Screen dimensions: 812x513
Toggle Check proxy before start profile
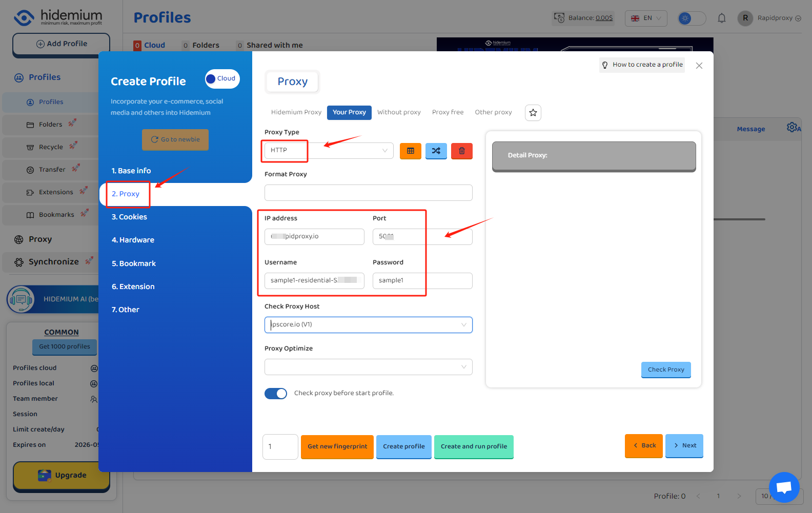pos(276,394)
